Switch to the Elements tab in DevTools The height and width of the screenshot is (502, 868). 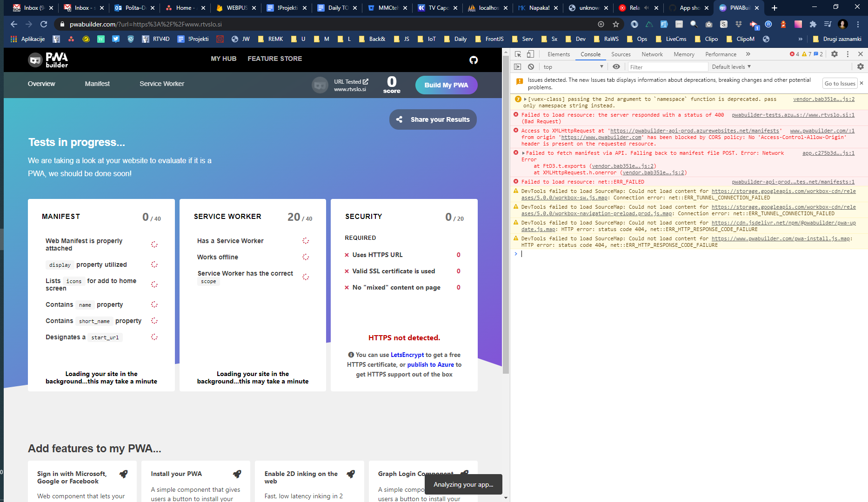559,54
